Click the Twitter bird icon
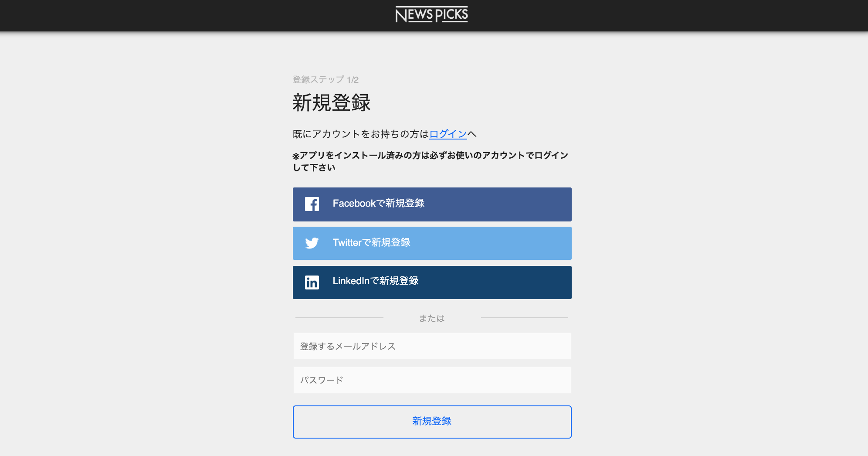Screen dimensions: 868x456 (312, 243)
